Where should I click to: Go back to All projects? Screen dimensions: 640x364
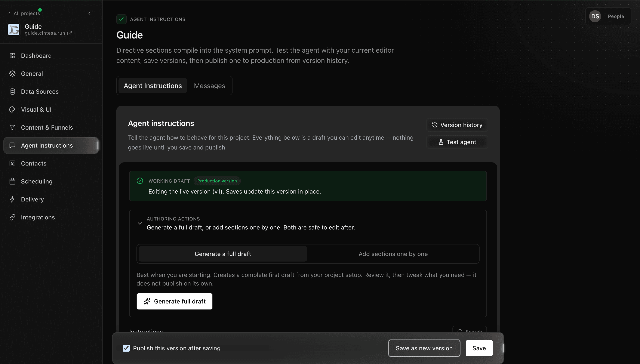(24, 13)
